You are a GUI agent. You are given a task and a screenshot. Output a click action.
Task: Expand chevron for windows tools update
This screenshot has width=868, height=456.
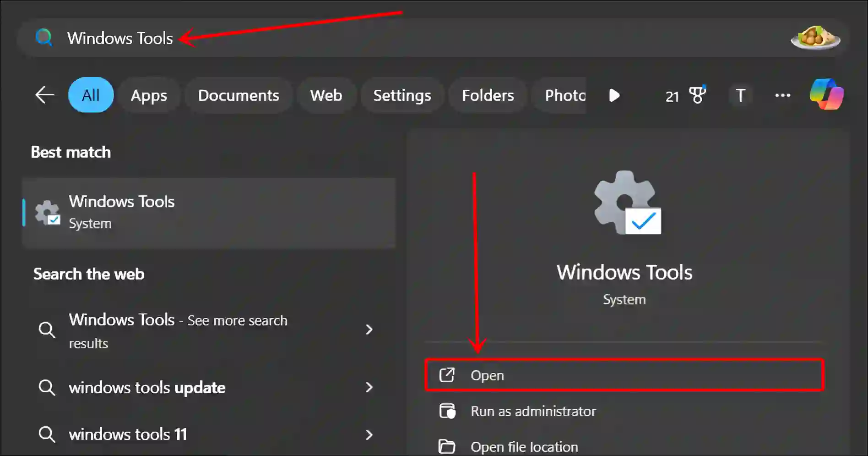369,388
